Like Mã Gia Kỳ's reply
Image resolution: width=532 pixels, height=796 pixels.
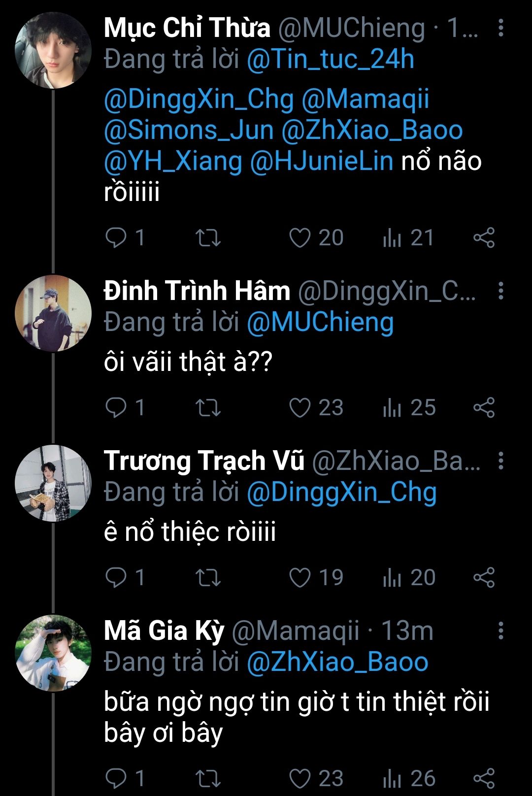click(299, 778)
